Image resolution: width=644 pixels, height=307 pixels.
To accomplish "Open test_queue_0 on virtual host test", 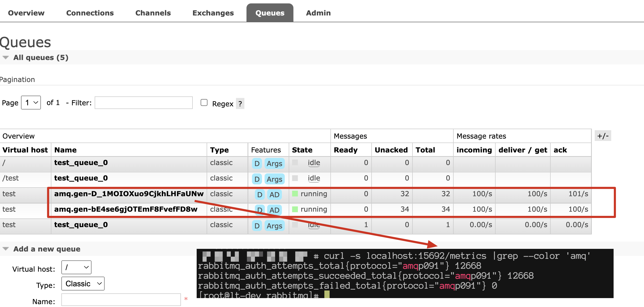I will tap(81, 225).
